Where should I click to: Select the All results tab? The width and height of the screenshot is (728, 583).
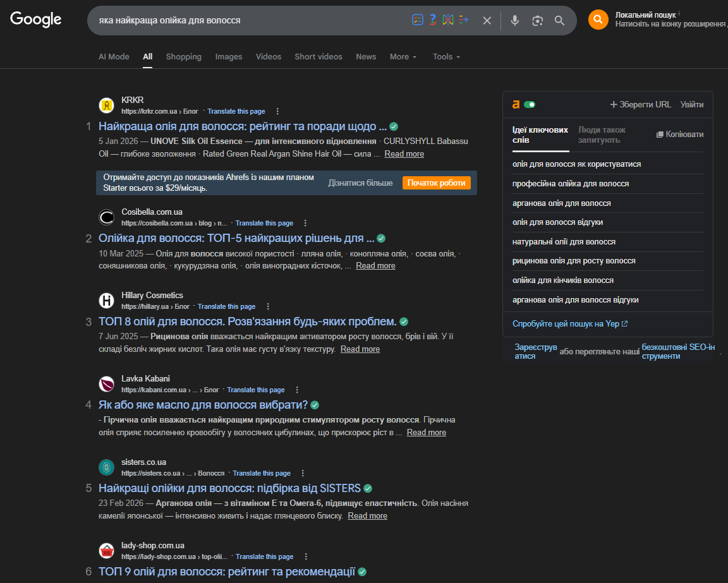[x=148, y=57]
